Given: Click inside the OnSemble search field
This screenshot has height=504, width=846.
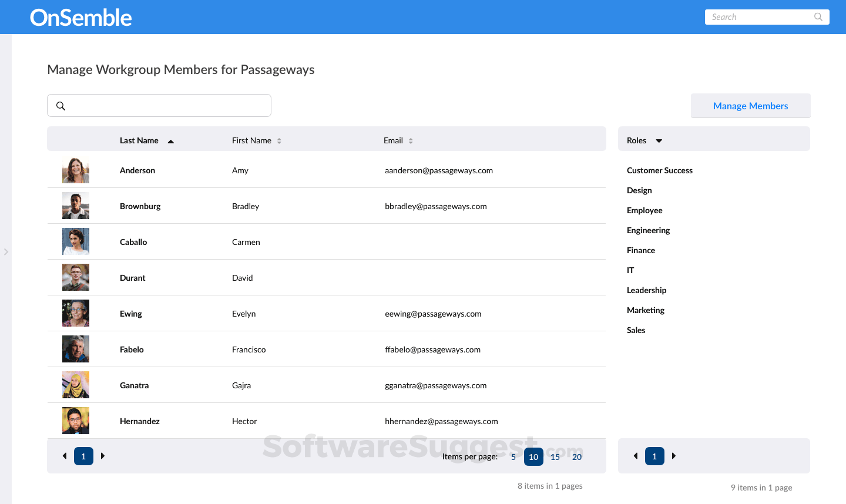Looking at the screenshot, I should pyautogui.click(x=758, y=16).
